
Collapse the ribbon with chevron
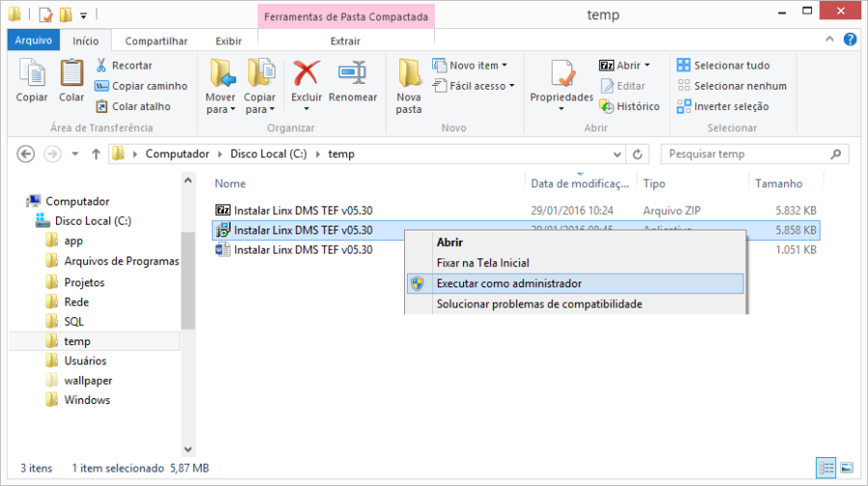point(829,40)
